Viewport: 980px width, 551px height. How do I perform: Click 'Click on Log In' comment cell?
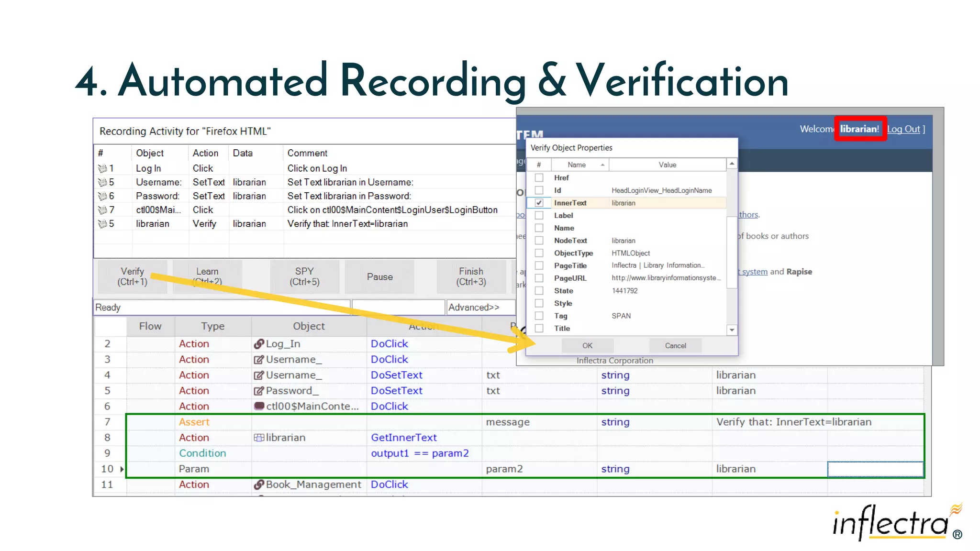pyautogui.click(x=317, y=168)
